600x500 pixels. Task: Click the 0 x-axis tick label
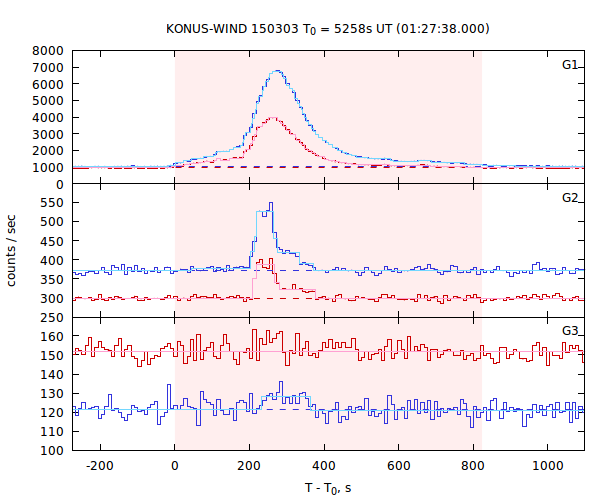[x=174, y=466]
